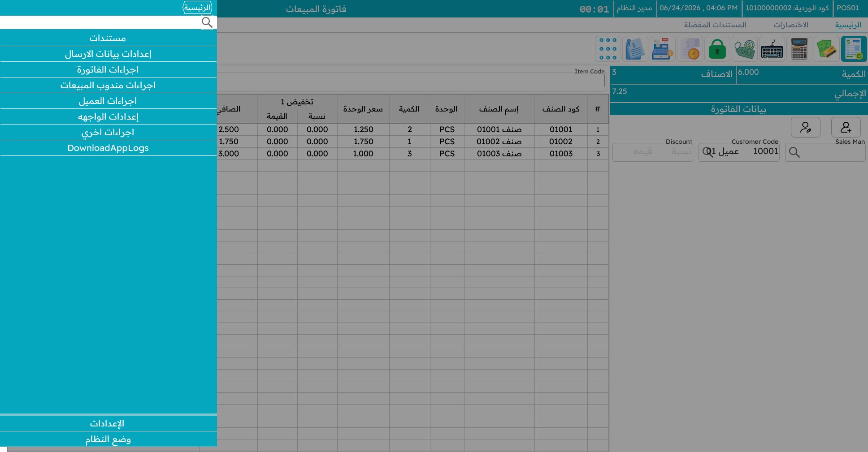This screenshot has width=868, height=452.
Task: Click the 00:01 timer in header
Action: coord(594,9)
